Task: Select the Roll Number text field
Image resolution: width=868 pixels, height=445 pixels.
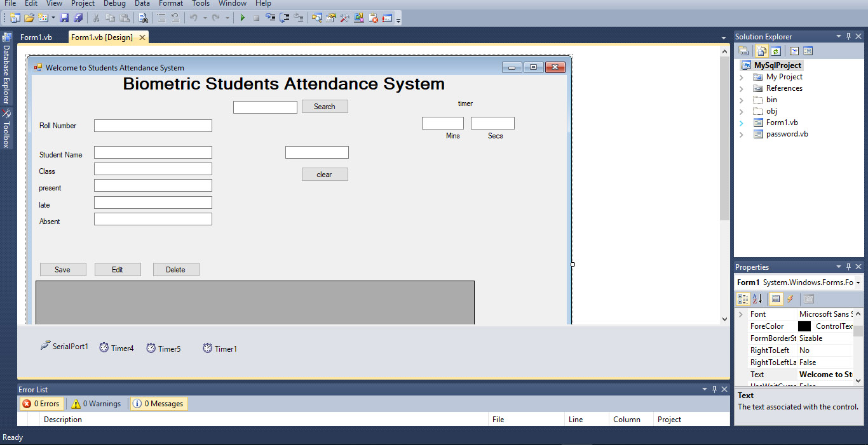Action: coord(153,125)
